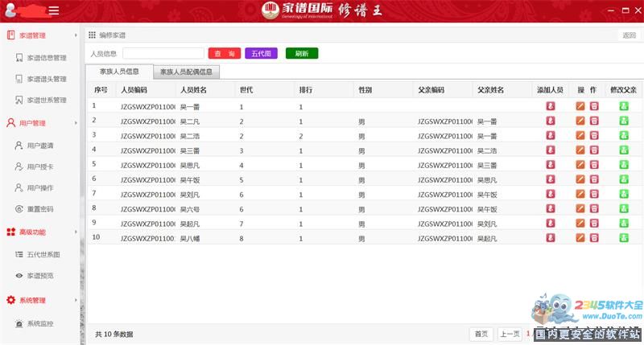Click edit pencil icon for 吴六号 row
The height and width of the screenshot is (345, 644).
point(580,208)
